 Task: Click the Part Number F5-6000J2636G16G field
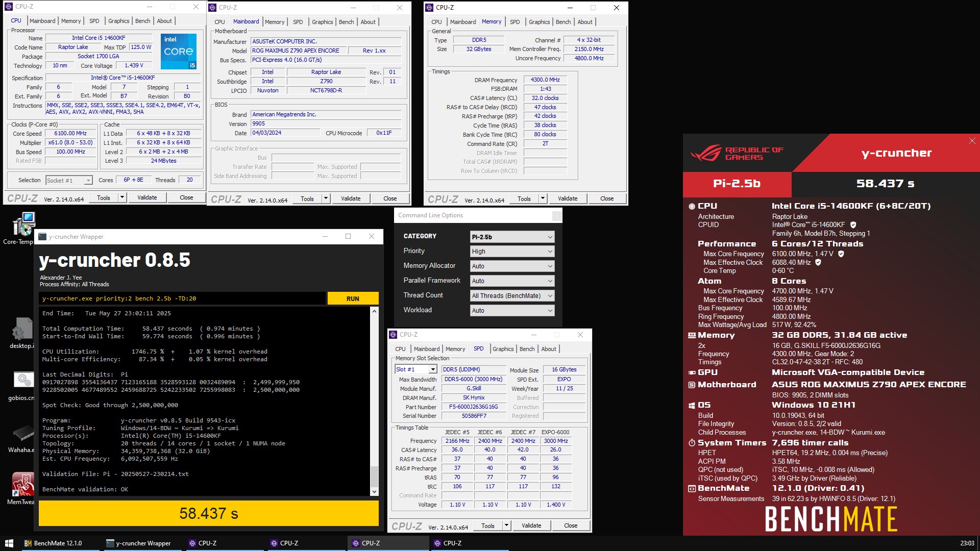473,407
